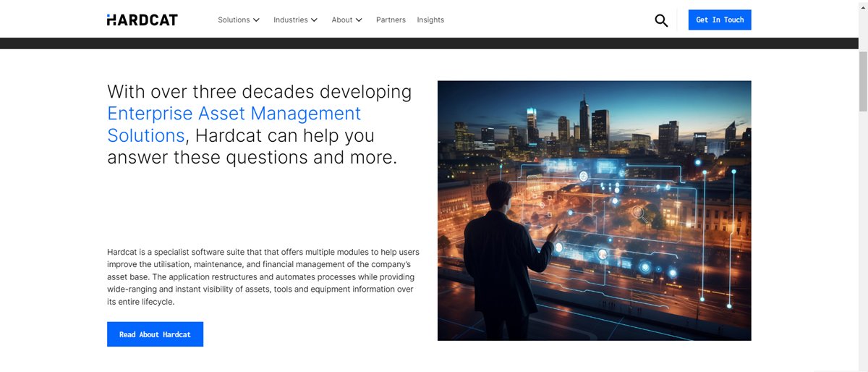Expand the About dropdown menu
The height and width of the screenshot is (372, 868).
point(347,20)
